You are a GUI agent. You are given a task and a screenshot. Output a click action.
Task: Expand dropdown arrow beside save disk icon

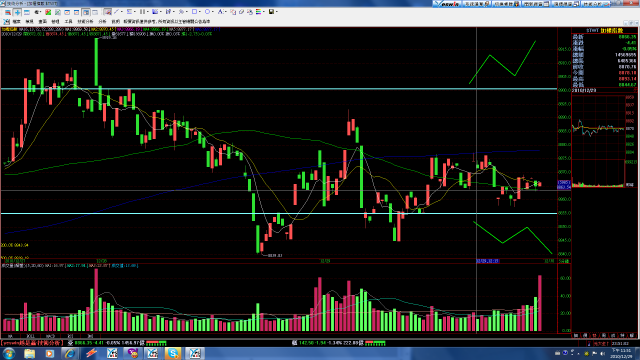(x=277, y=12)
